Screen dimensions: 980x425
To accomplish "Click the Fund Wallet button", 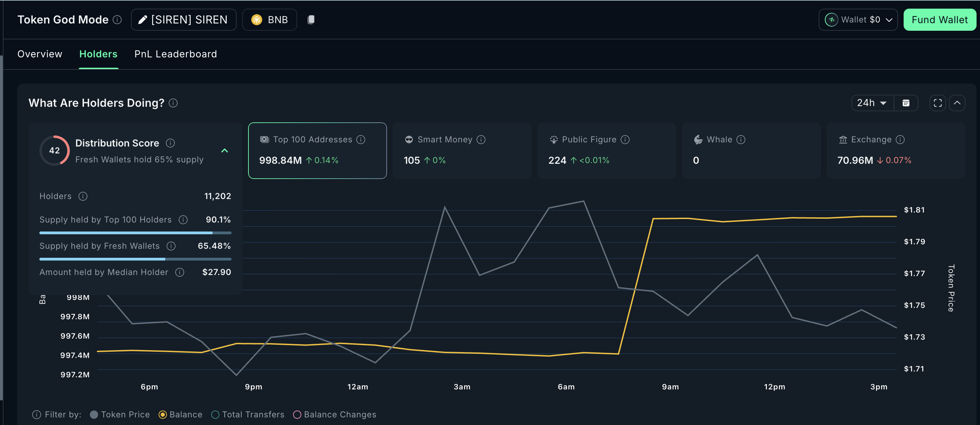I will (939, 20).
